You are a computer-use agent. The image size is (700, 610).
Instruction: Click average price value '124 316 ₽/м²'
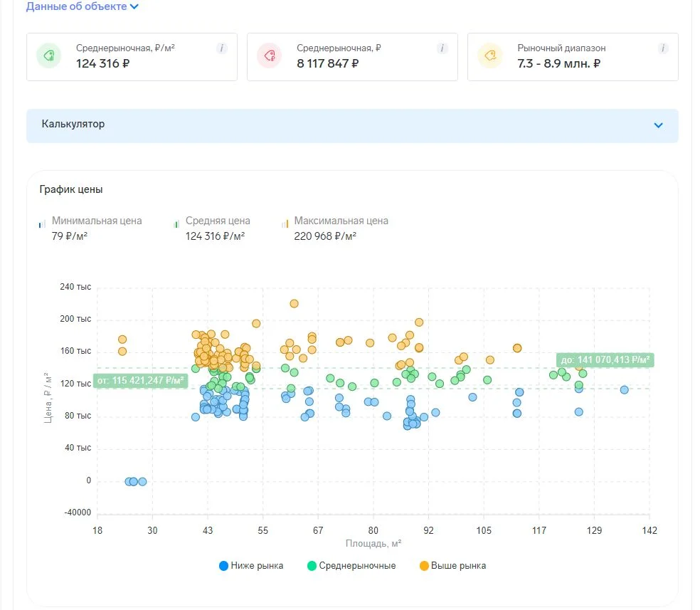tap(215, 236)
